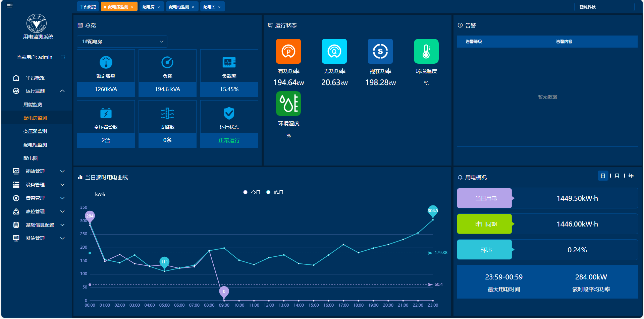Viewport: 644px width, 319px height.
Task: Switch to the 平台概览 tab
Action: 88,7
